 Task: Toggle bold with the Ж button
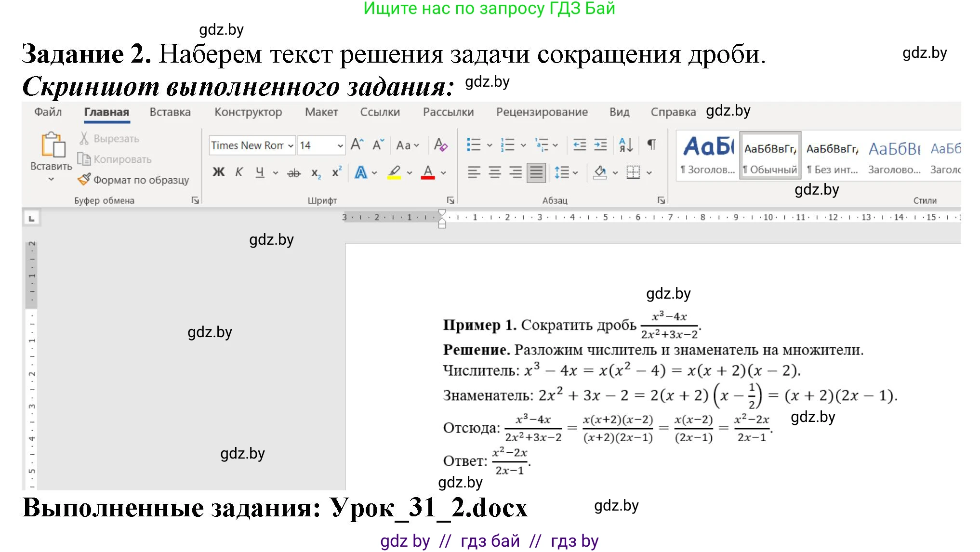(x=218, y=172)
